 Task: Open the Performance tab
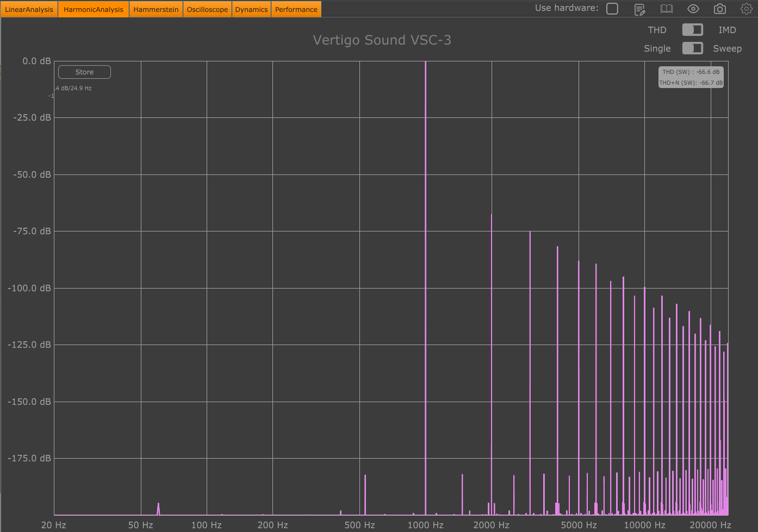click(296, 9)
